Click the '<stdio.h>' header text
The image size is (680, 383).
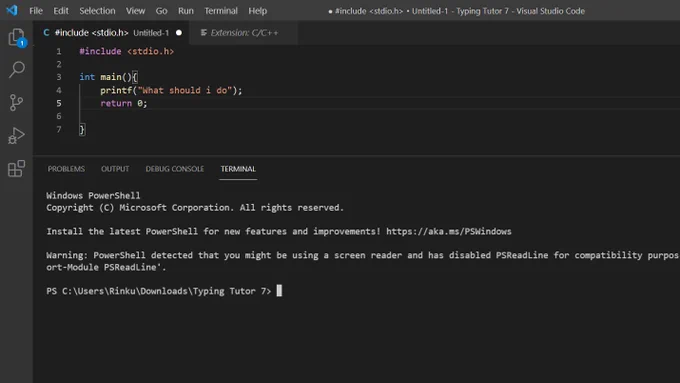coord(150,51)
